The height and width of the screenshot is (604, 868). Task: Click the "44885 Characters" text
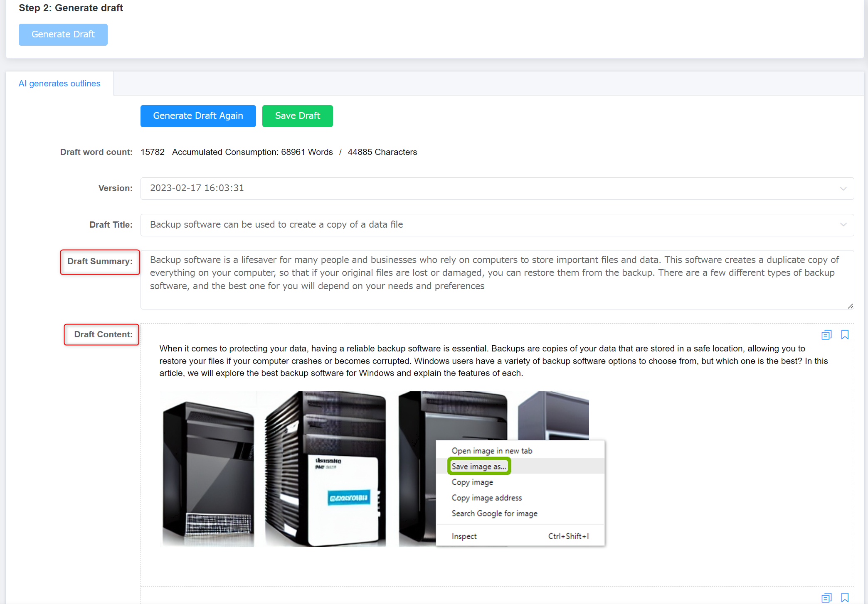click(x=382, y=152)
